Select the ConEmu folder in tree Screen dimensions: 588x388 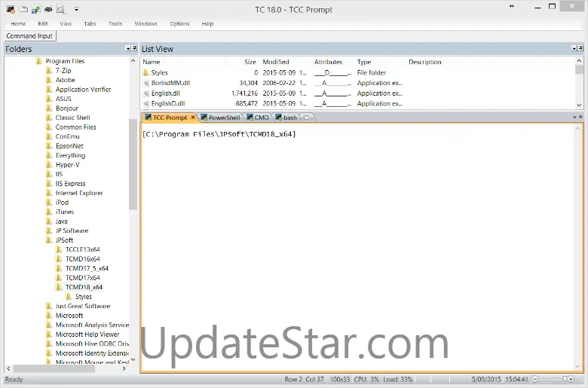(68, 136)
